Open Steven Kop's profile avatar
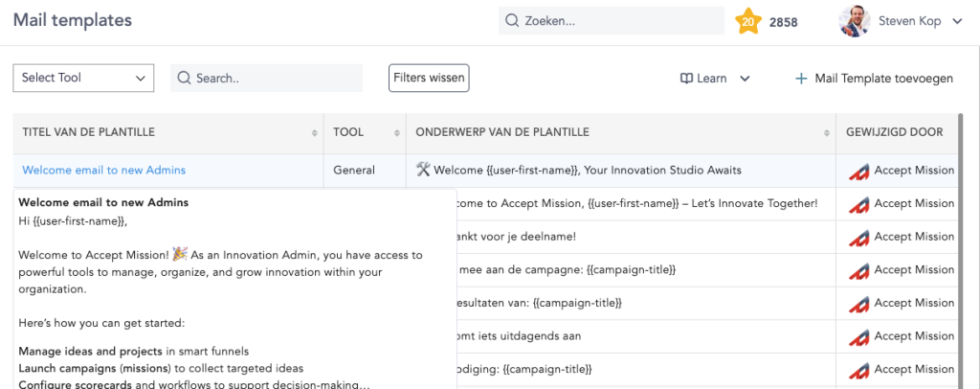Screen dimensions: 980x389 pyautogui.click(x=855, y=21)
